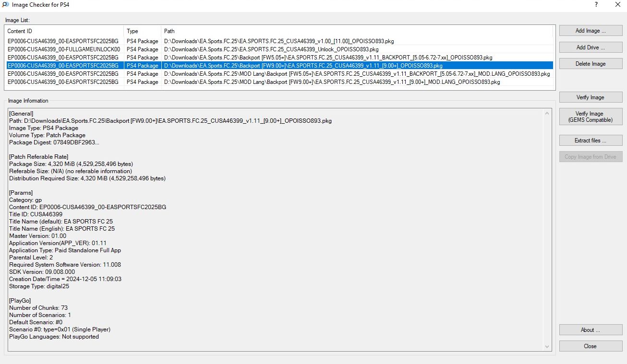The height and width of the screenshot is (364, 627).
Task: Open the Add Drive dialog
Action: (x=591, y=47)
